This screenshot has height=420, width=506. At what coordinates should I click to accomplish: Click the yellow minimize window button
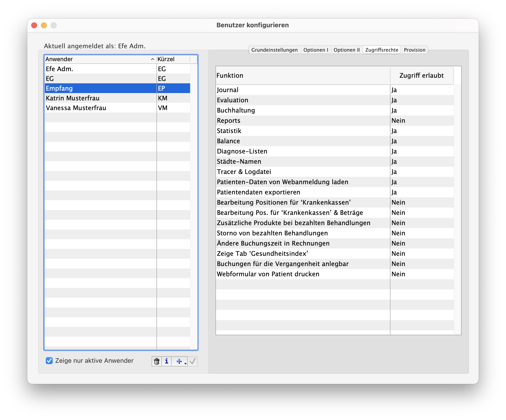[44, 25]
